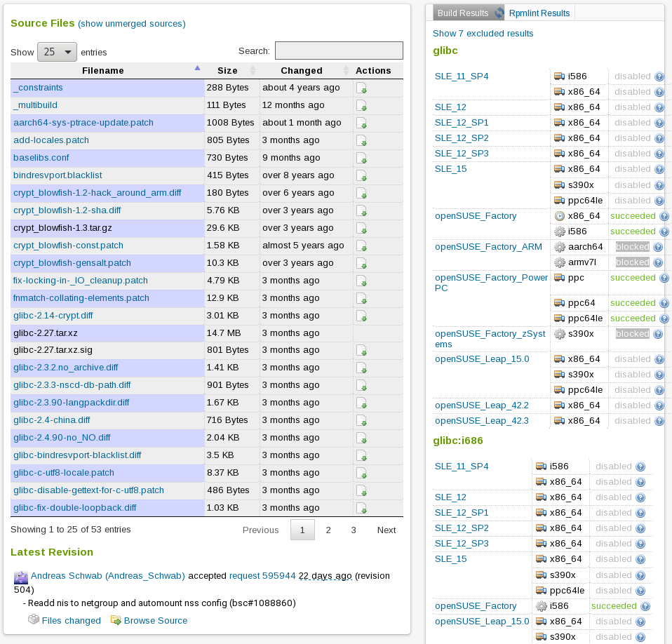Click download icon for baselibs.conf

tap(361, 158)
